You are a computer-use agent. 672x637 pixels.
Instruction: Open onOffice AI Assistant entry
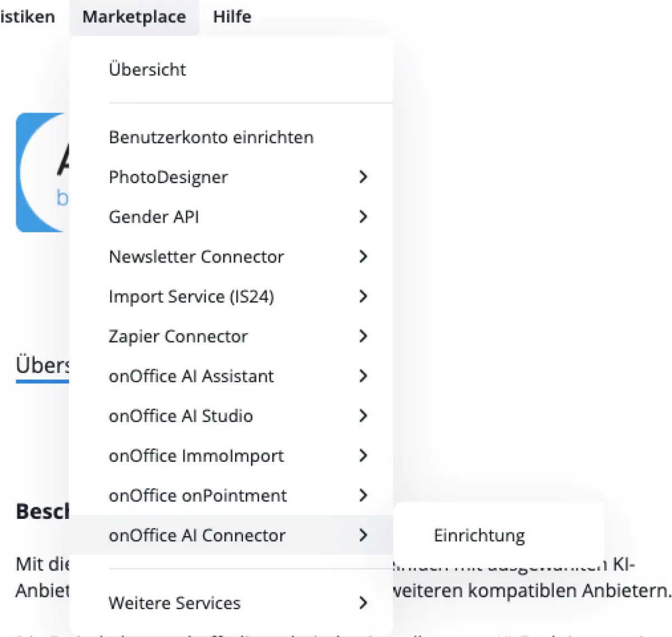tap(231, 376)
